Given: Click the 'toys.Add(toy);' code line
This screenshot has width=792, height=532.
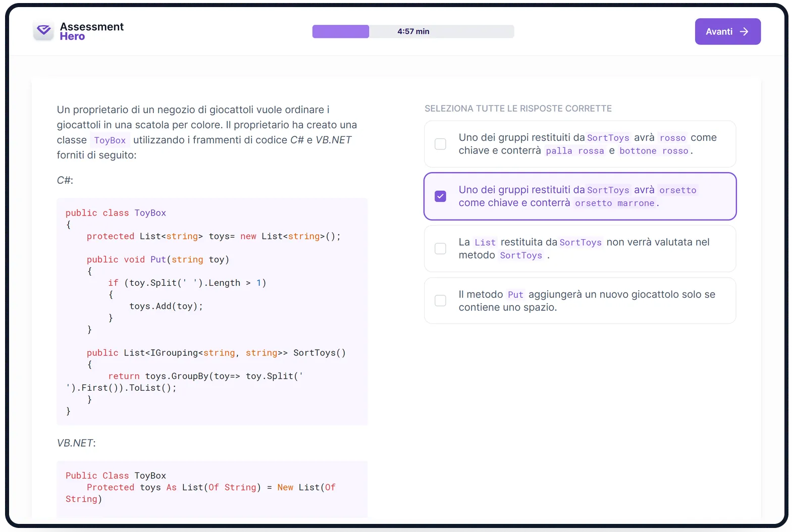Looking at the screenshot, I should point(166,306).
